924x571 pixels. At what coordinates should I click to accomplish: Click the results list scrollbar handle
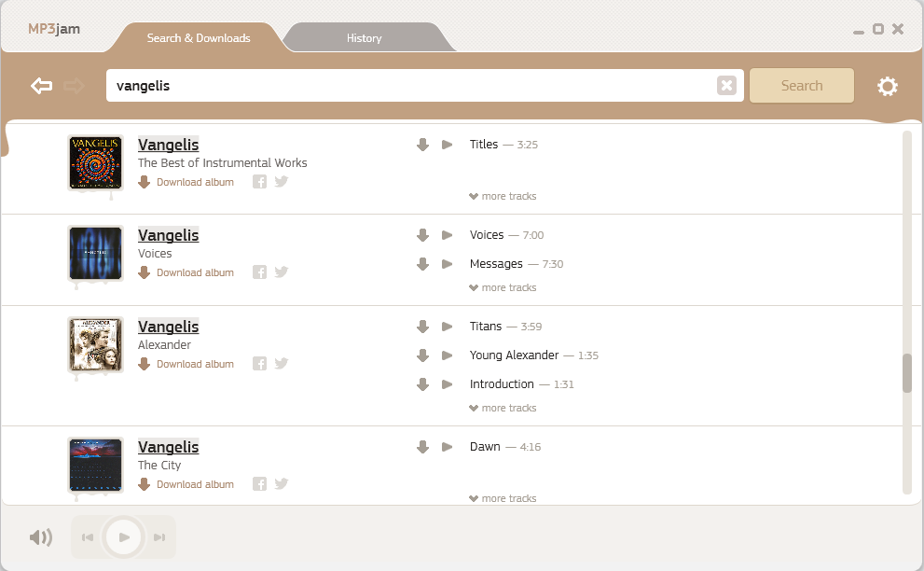point(907,373)
